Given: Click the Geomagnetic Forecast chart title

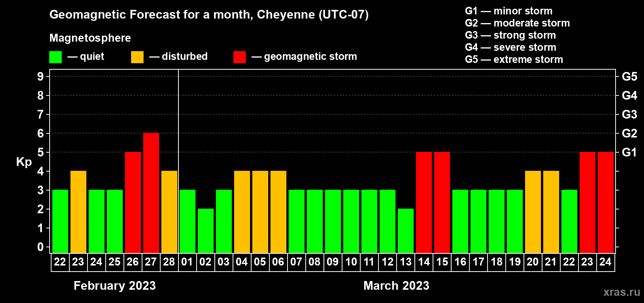Looking at the screenshot, I should click(x=209, y=15).
